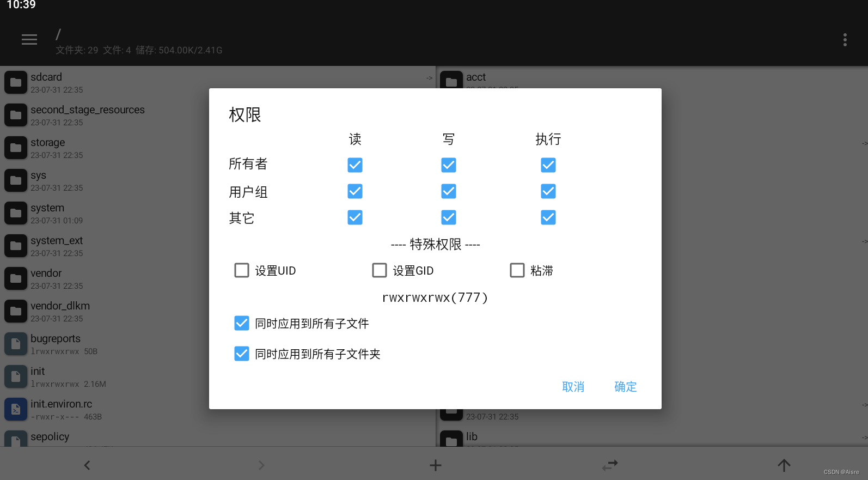Enable the 粘滞 sticky checkbox
Viewport: 868px width, 480px height.
click(x=517, y=270)
